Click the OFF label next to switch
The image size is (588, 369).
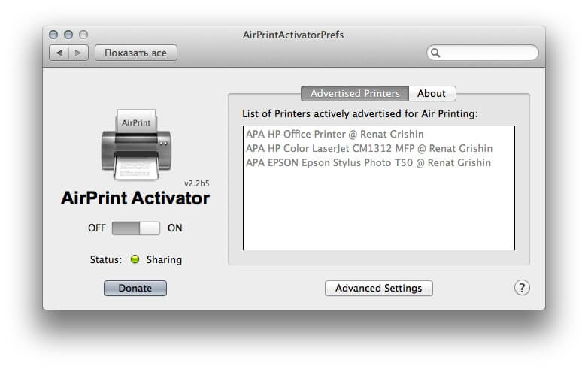(x=97, y=228)
